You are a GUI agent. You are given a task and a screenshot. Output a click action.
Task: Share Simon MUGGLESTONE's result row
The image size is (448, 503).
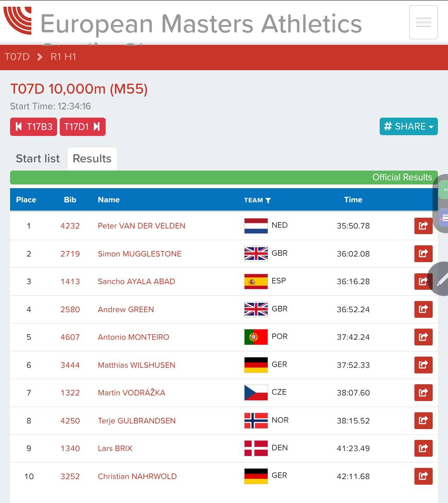click(423, 254)
